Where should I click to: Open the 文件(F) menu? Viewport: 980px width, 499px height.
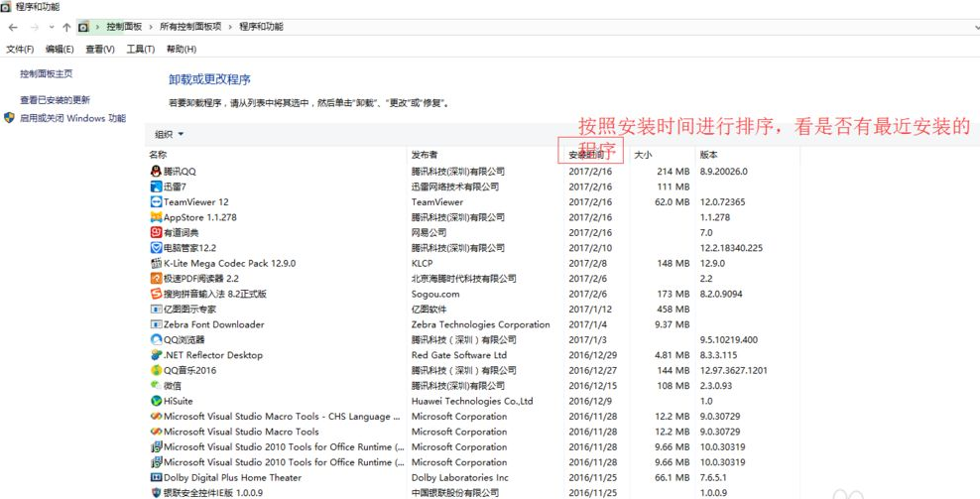[x=20, y=49]
